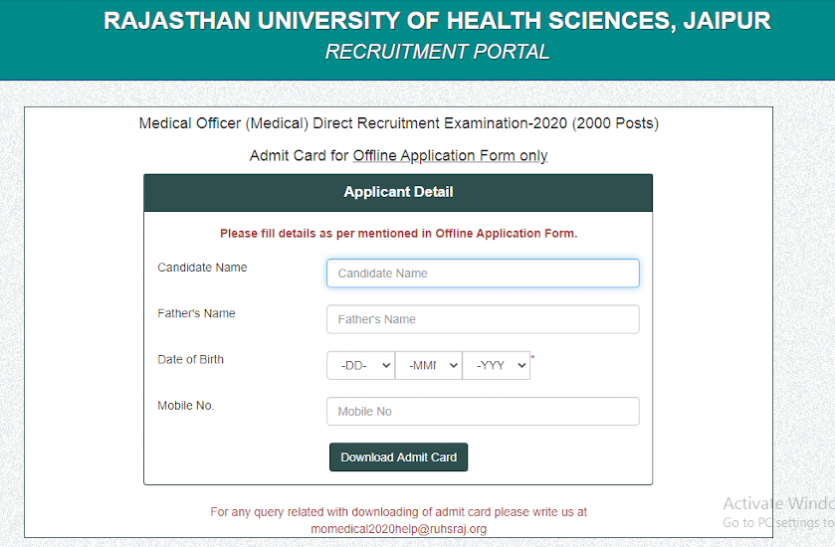
Task: Click the Medical Officer Direct Recruitment Examination-2020 heading
Action: coord(398,123)
